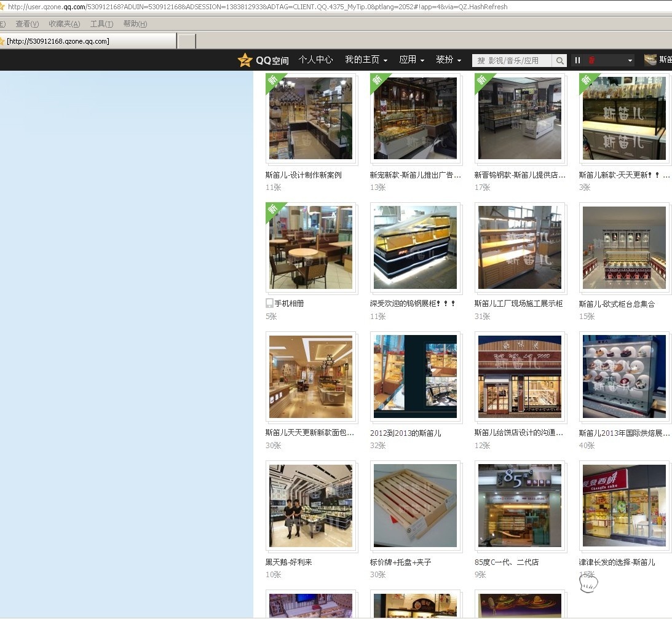Click the 40张 photo count

[587, 446]
